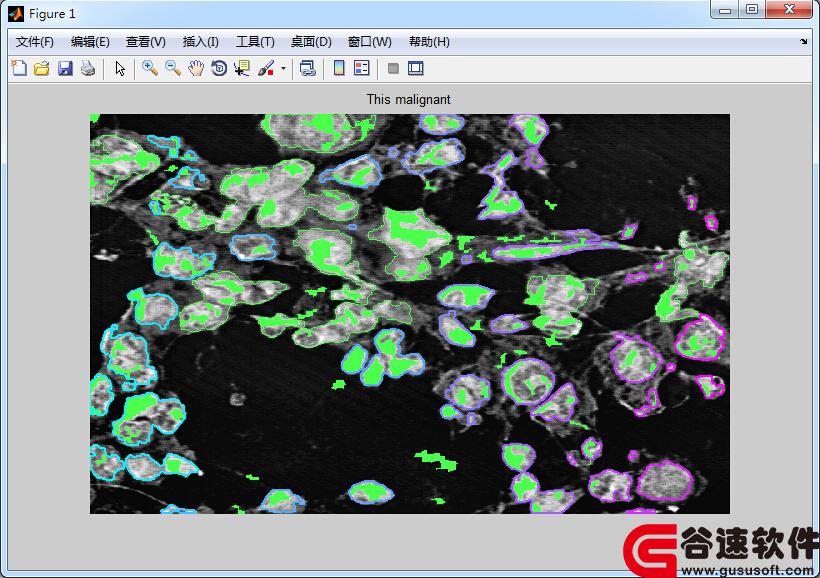Close the Figure 1 window
This screenshot has width=820, height=578.
pyautogui.click(x=789, y=9)
